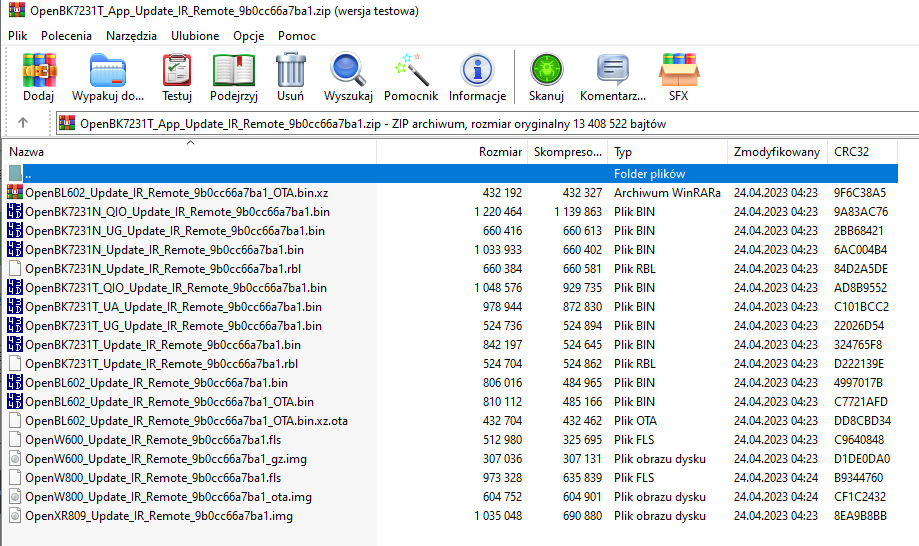This screenshot has height=546, width=919.
Task: Select OpenBL602 OTA.bin.xz.ota file name
Action: click(186, 421)
